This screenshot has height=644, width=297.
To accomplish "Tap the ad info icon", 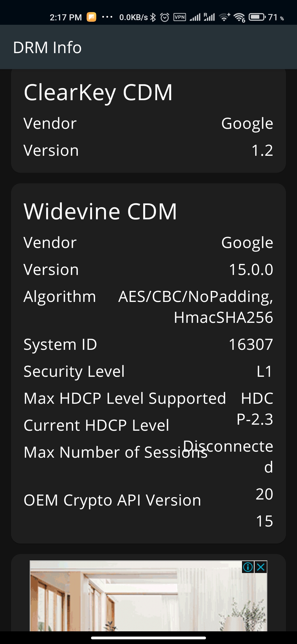I will click(x=248, y=567).
